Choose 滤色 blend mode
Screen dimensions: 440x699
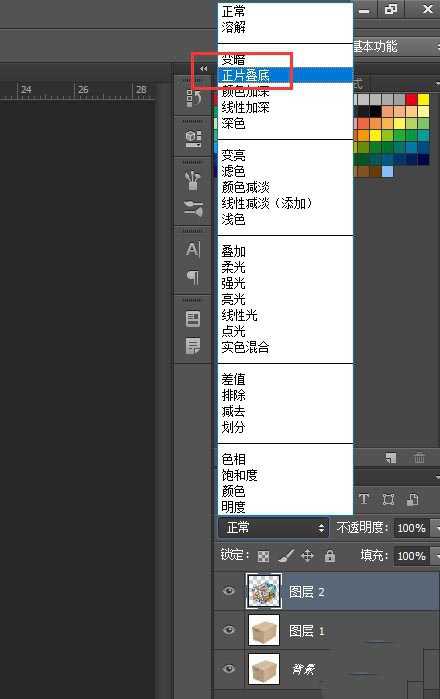285,171
